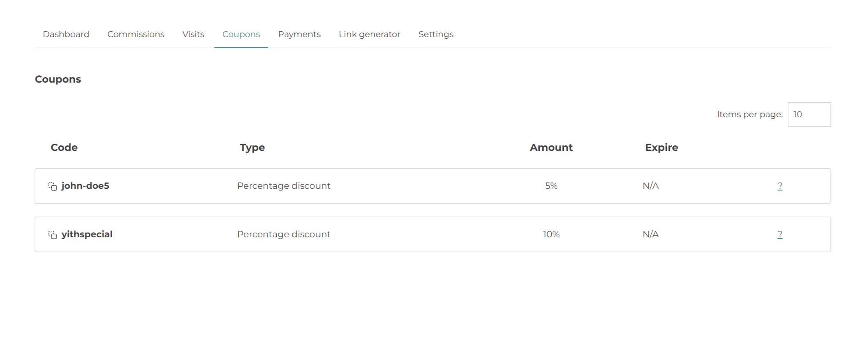Open the Link generator tab
The width and height of the screenshot is (868, 354).
[369, 34]
